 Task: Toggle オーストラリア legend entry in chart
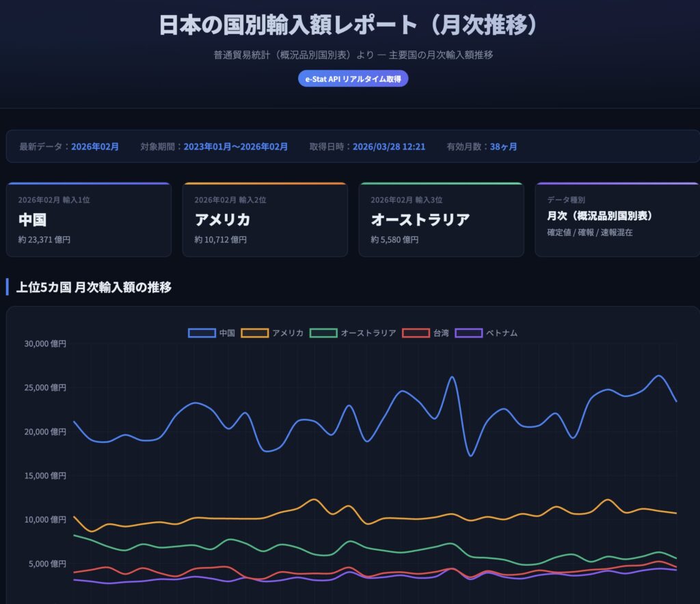coord(353,333)
